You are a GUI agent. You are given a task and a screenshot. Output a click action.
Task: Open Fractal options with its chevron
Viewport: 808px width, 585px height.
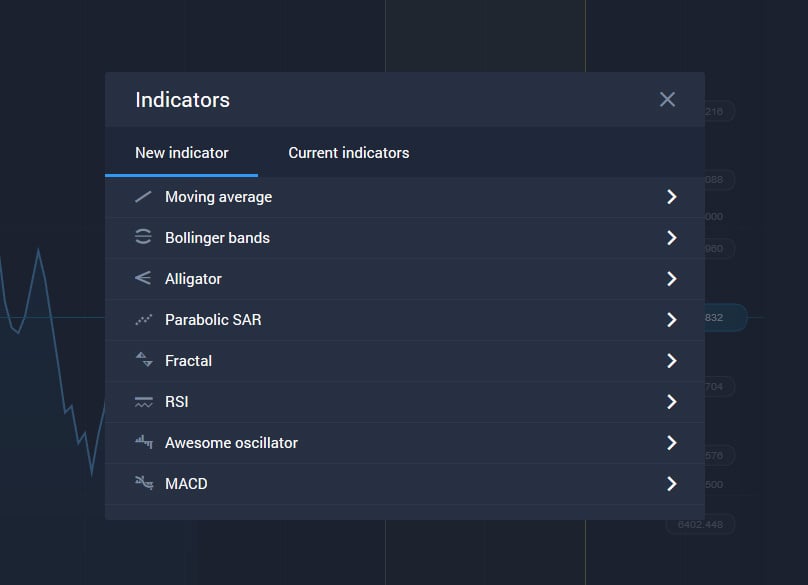click(672, 361)
